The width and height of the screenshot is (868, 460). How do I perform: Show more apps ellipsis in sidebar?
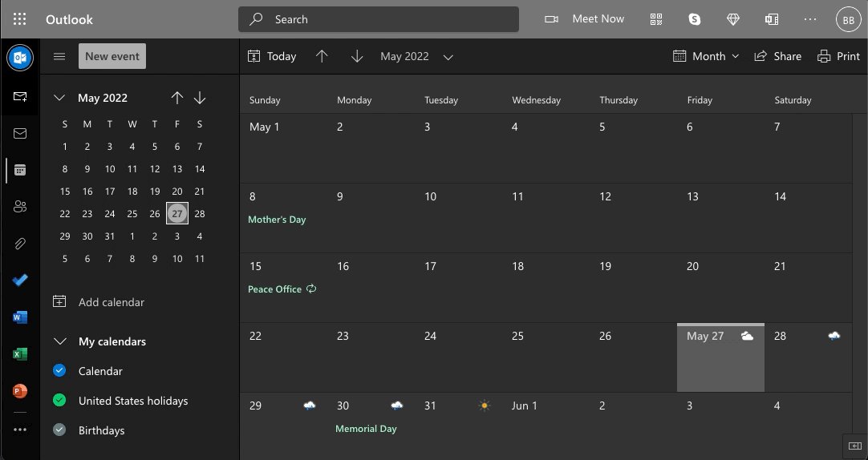coord(20,430)
